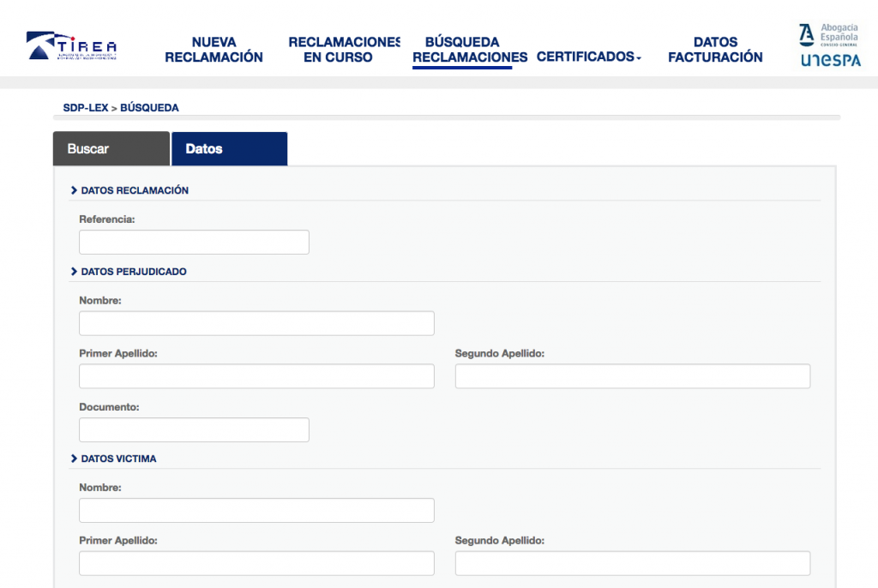Open the Certificados dropdown menu

[589, 57]
